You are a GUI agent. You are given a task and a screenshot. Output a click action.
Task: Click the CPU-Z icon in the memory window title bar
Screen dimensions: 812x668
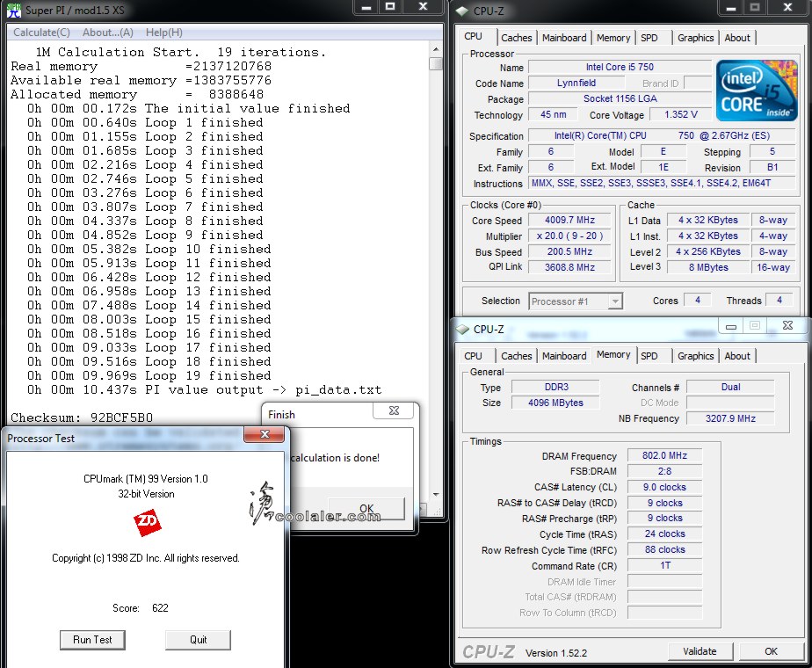pos(462,330)
